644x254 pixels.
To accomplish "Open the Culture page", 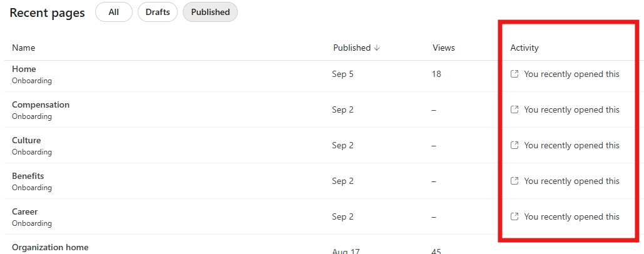I will click(x=26, y=140).
